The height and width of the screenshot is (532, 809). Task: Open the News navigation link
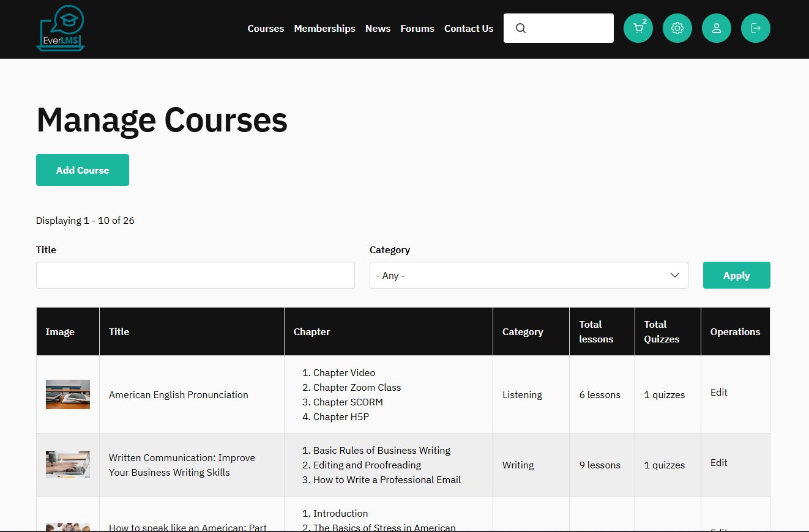coord(378,29)
